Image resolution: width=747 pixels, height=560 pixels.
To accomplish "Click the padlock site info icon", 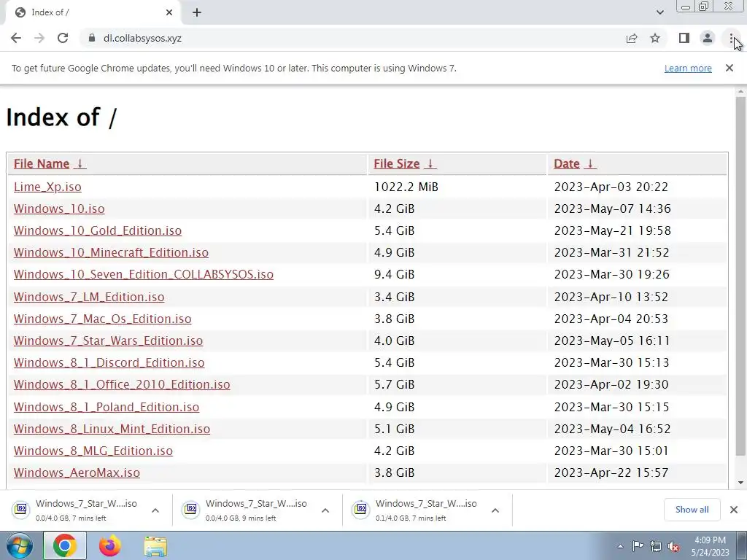I will coord(91,38).
